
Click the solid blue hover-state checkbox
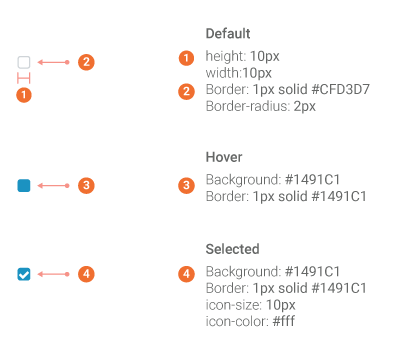(24, 186)
